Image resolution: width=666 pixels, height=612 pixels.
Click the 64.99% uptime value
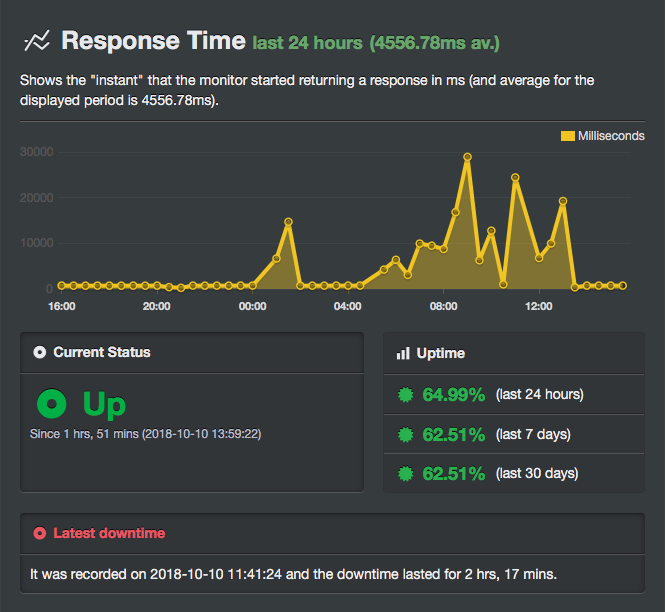click(x=453, y=394)
